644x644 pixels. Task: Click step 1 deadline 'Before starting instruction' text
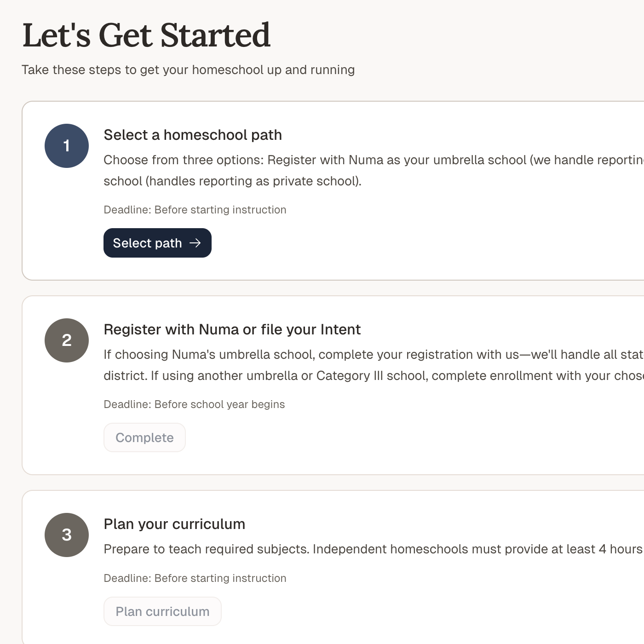point(195,210)
